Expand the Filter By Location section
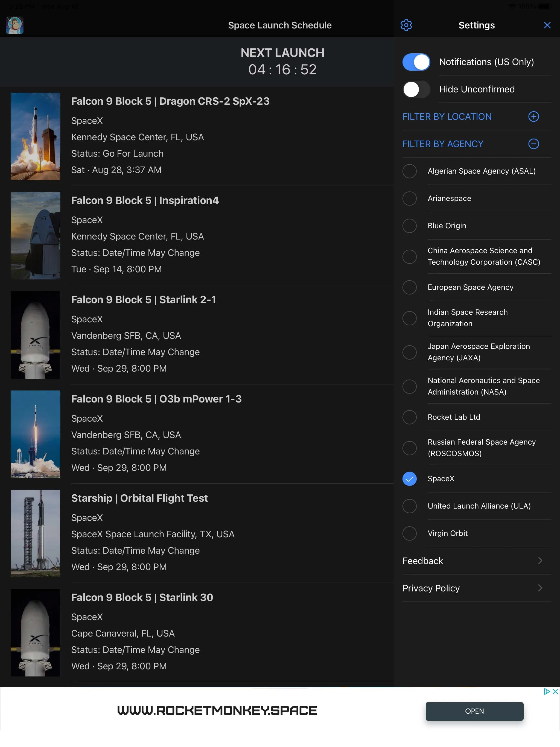The width and height of the screenshot is (560, 747). [x=533, y=116]
